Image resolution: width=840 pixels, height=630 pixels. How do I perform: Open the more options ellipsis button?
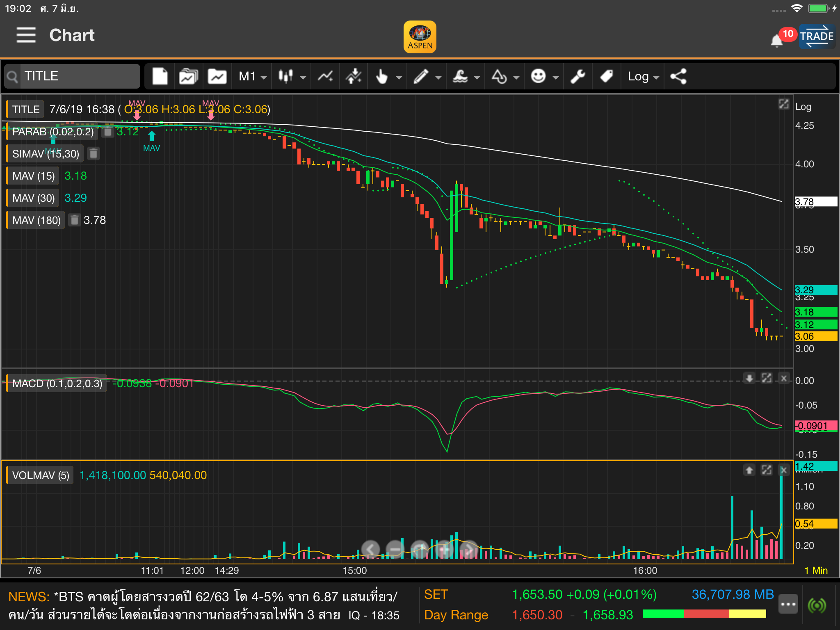(788, 604)
